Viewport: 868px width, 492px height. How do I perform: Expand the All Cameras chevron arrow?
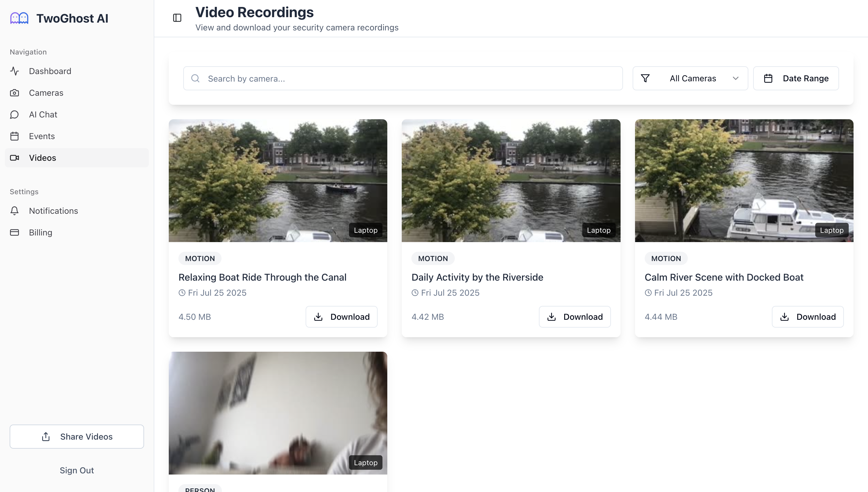(x=735, y=78)
